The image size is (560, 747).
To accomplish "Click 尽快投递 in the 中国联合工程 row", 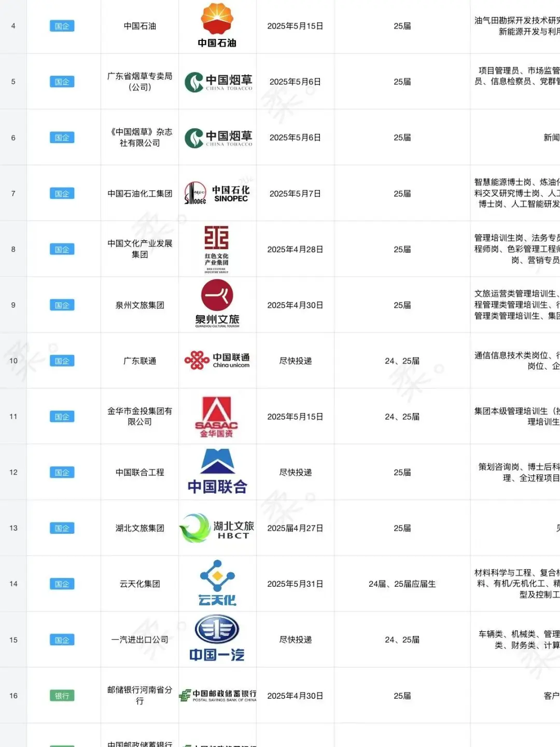I will point(296,473).
